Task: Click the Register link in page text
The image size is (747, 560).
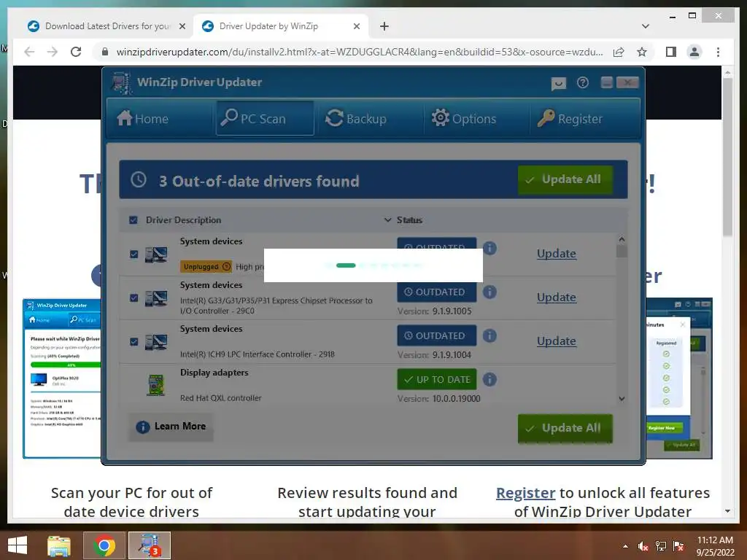Action: click(x=525, y=493)
